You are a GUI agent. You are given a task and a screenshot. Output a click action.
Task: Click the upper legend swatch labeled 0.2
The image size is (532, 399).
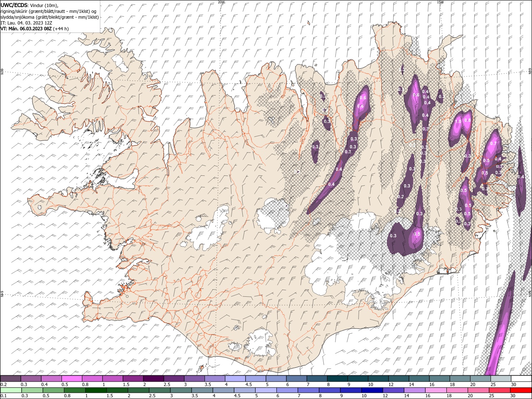click(10, 379)
